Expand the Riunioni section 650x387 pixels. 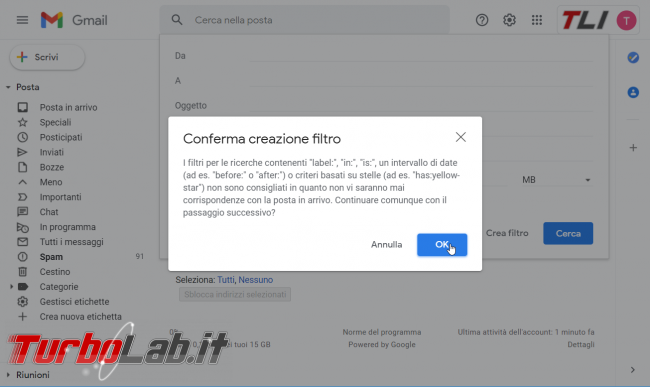click(8, 375)
